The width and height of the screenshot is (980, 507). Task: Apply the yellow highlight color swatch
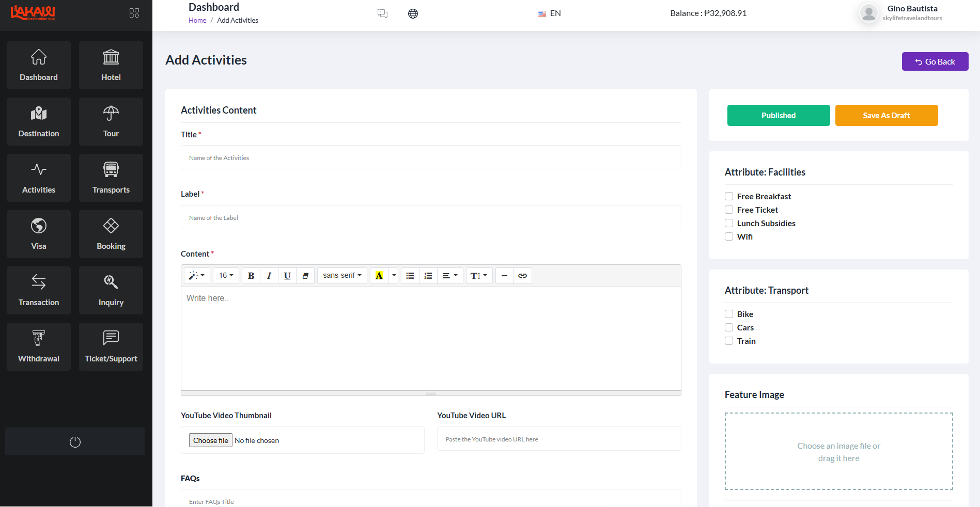tap(379, 276)
